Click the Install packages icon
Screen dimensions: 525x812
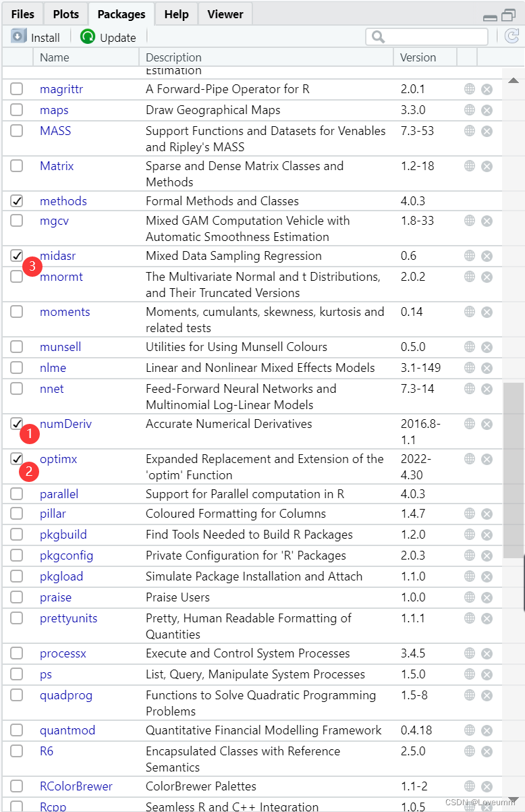(x=19, y=37)
